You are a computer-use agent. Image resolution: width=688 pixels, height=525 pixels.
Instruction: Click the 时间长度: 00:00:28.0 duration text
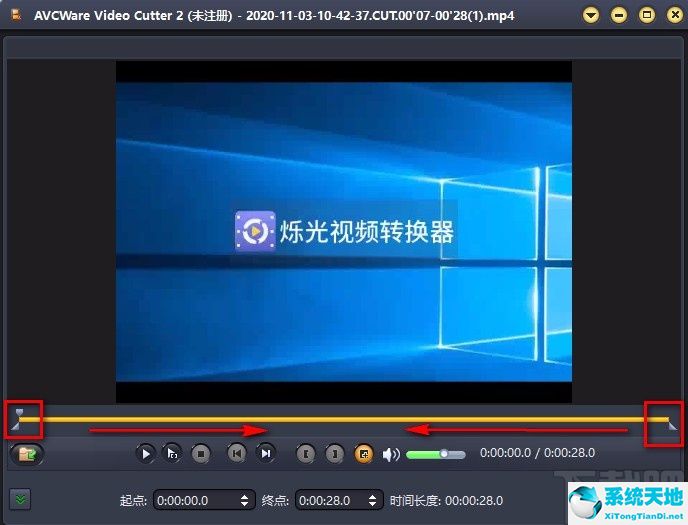(447, 500)
